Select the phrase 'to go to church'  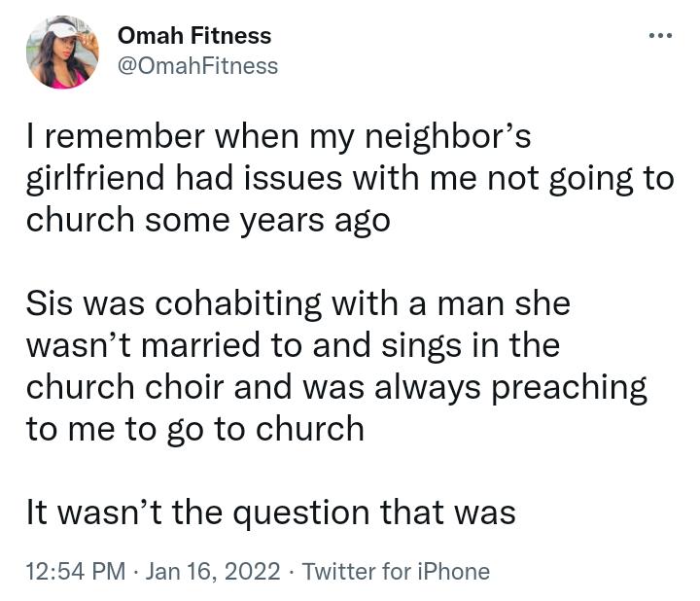(x=245, y=430)
